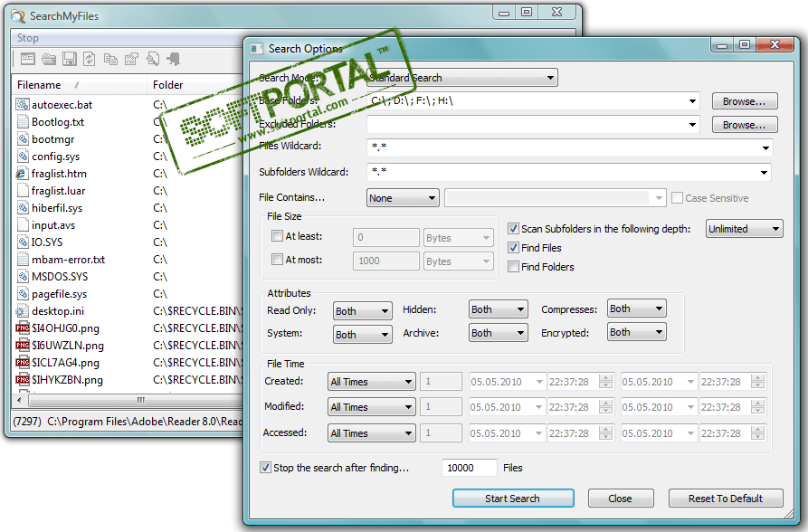Select the IO.SYS file icon
The width and height of the screenshot is (808, 532).
coord(22,242)
